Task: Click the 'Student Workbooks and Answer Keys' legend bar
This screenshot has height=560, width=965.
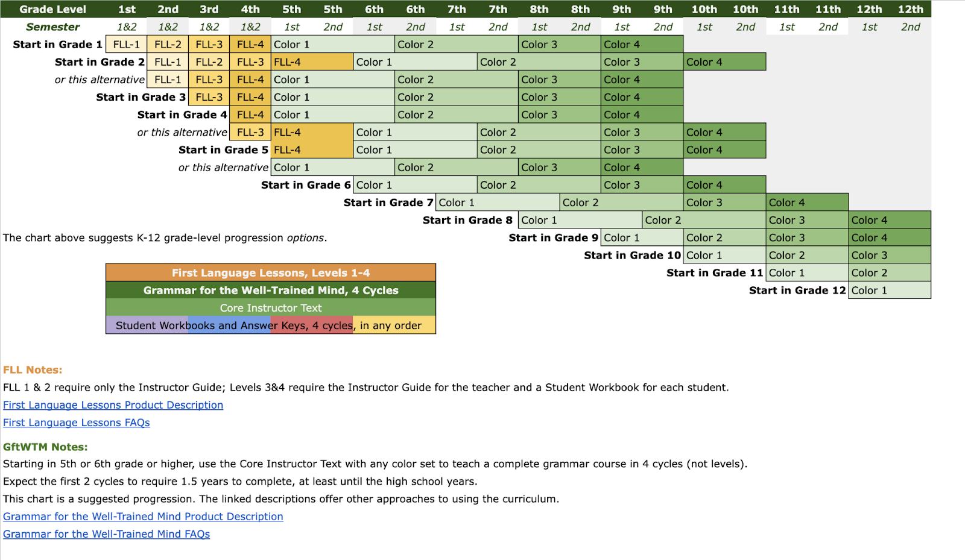Action: [x=271, y=325]
